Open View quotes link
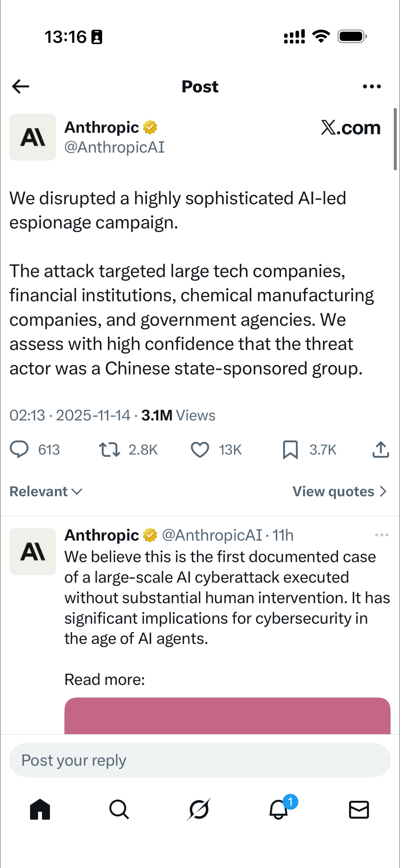The image size is (400, 868). (x=339, y=492)
